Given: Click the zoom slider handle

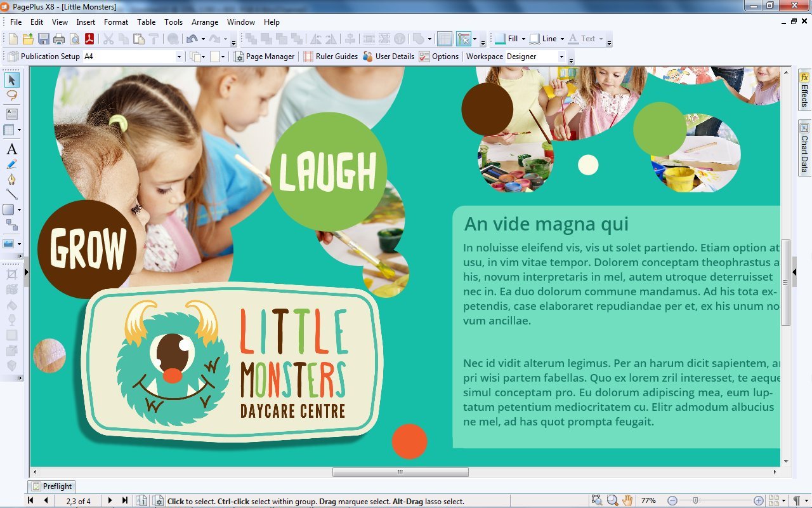Looking at the screenshot, I should click(x=696, y=500).
